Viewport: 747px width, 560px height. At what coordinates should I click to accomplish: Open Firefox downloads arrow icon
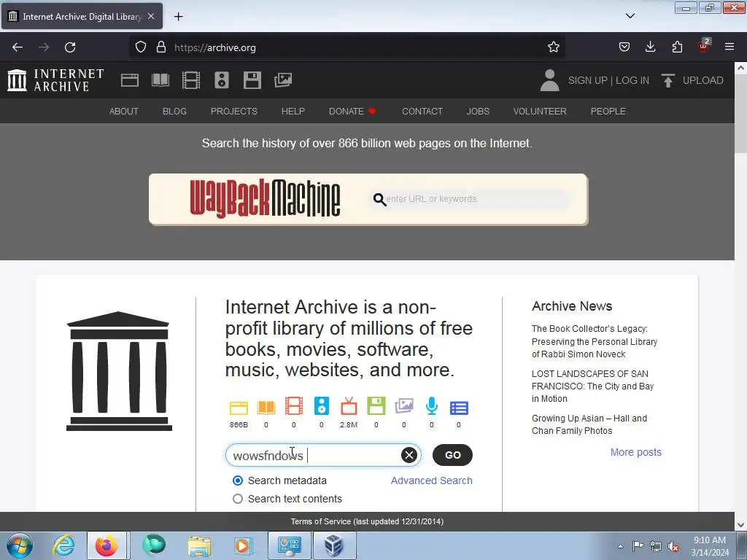pos(650,47)
